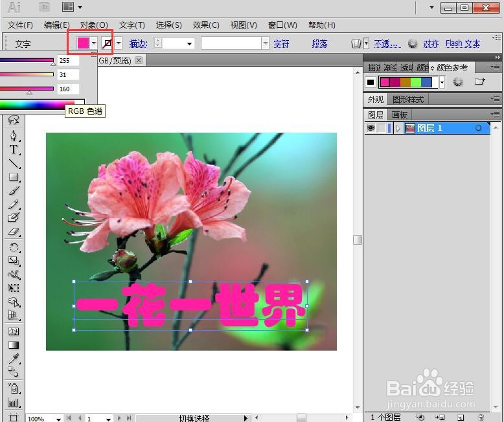Open fill color dropdown arrow

[x=93, y=43]
